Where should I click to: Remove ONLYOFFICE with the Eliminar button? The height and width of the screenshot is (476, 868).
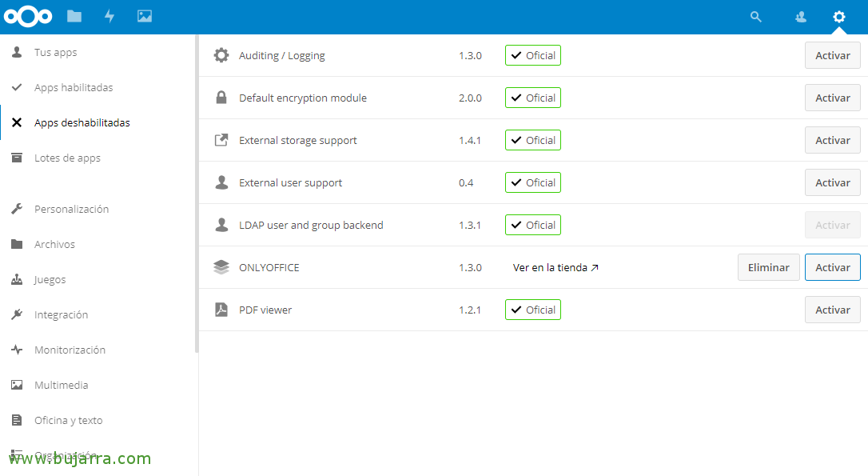[768, 268]
